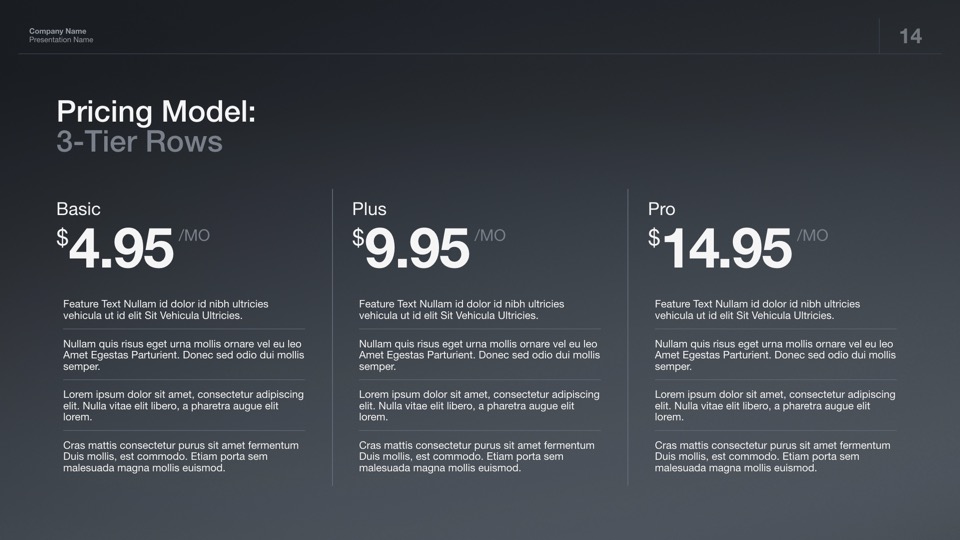
Task: Select the /MO label beside 14.95
Action: [813, 236]
